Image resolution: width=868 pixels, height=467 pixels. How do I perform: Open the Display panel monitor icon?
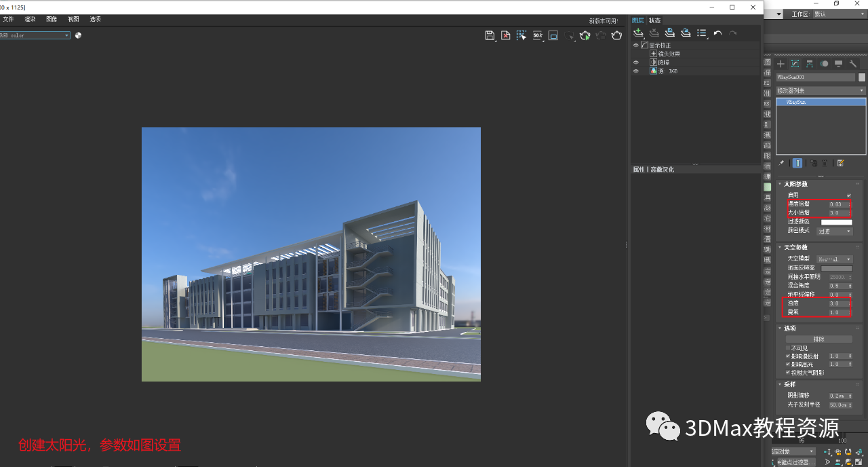click(838, 64)
